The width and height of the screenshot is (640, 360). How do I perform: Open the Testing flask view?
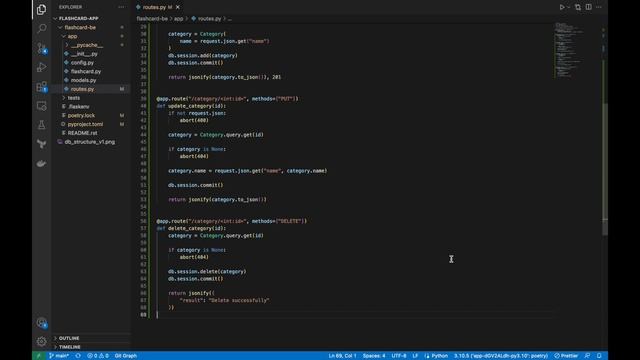41,125
